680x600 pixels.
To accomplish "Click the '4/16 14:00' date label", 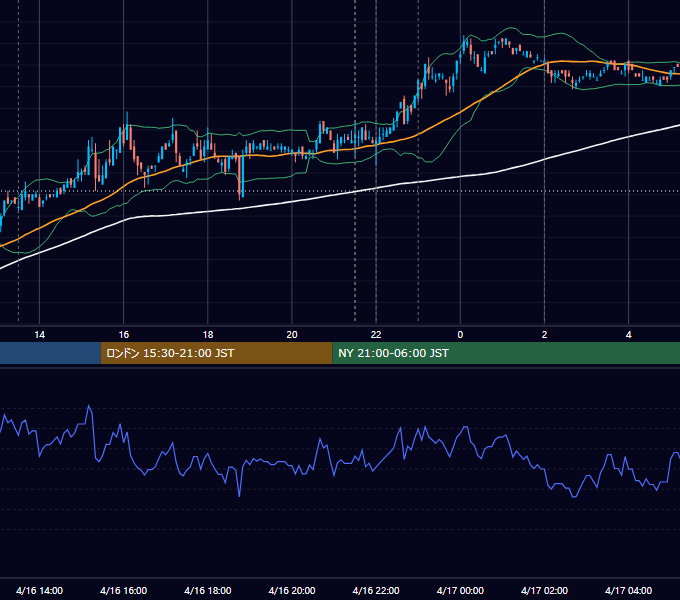I will pos(39,590).
